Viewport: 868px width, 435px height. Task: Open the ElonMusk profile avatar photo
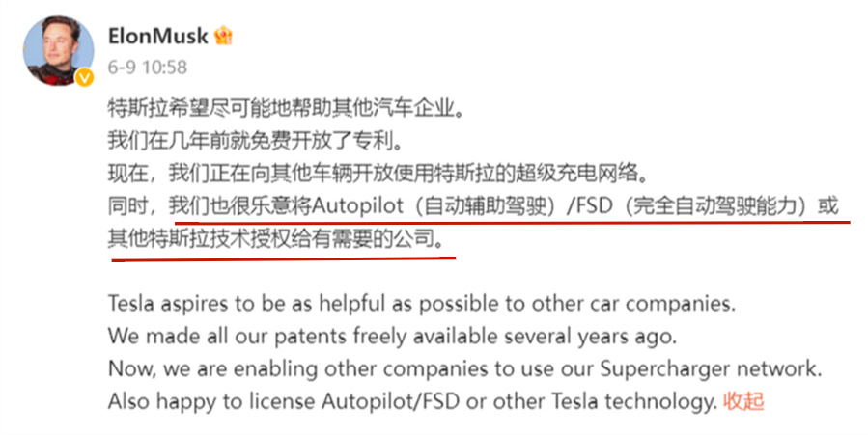click(58, 50)
